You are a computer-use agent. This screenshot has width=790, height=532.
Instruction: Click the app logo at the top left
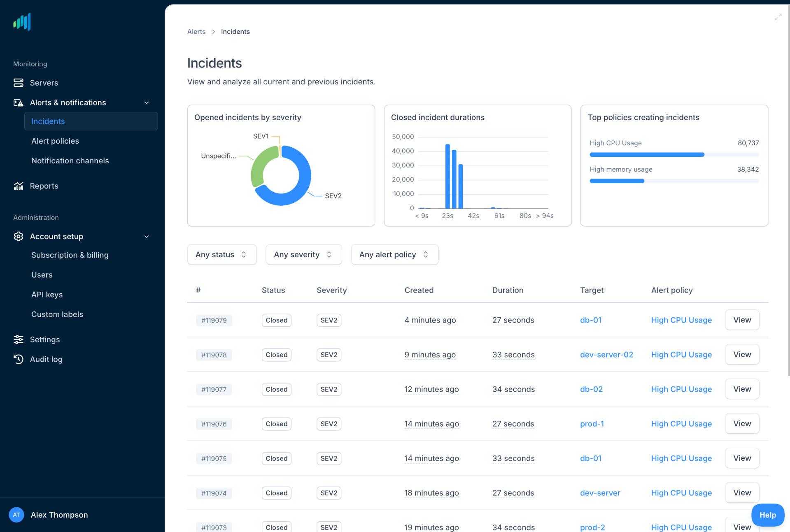click(21, 22)
